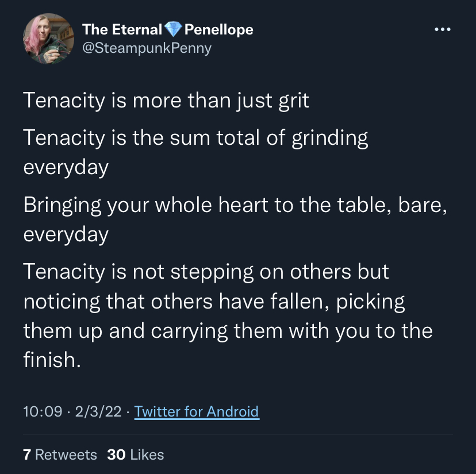Click the final word 'finish.'
Viewport: 476px width, 474px height.
[52, 360]
